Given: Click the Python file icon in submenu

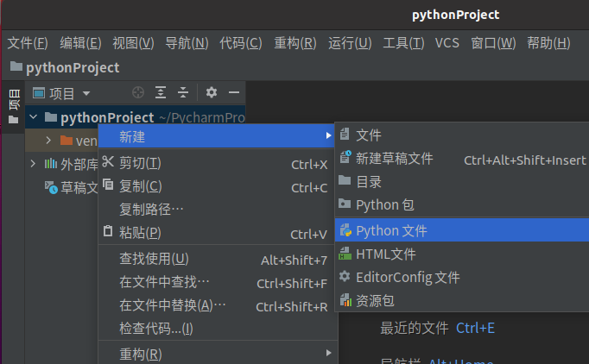Looking at the screenshot, I should [x=345, y=230].
